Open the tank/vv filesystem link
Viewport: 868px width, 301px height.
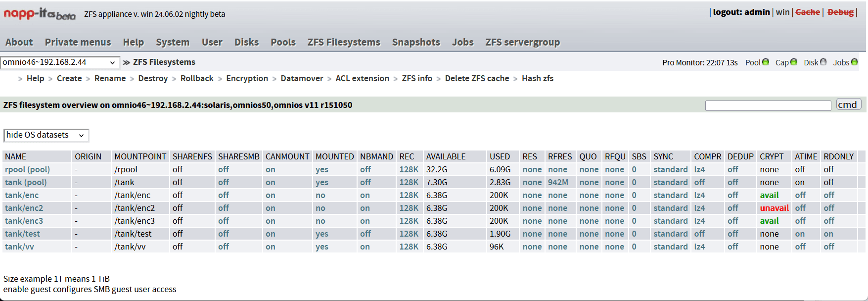(x=19, y=247)
